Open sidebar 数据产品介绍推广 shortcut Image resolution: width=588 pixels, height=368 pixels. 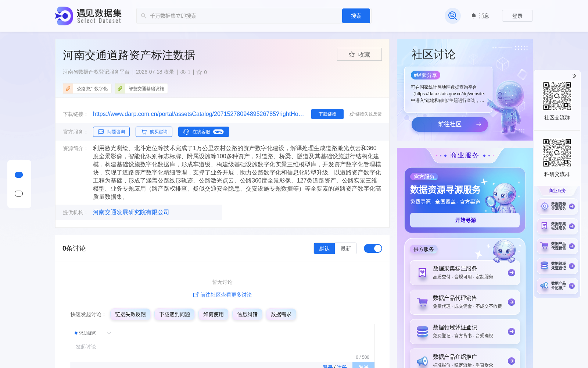[x=557, y=286]
